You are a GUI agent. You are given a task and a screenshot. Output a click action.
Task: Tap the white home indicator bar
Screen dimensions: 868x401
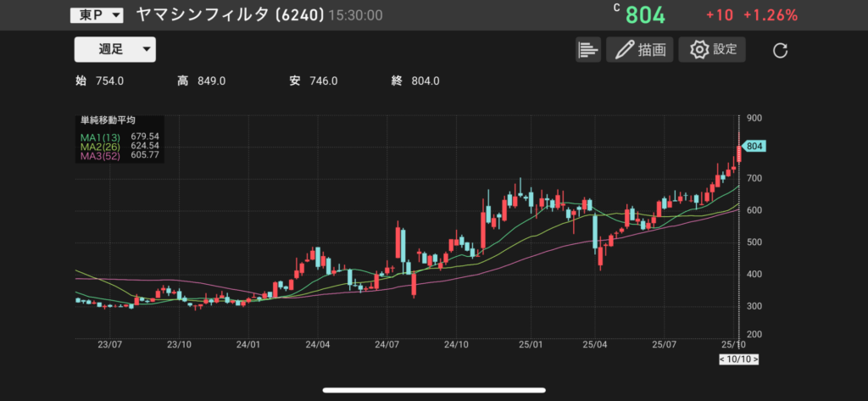[433, 391]
